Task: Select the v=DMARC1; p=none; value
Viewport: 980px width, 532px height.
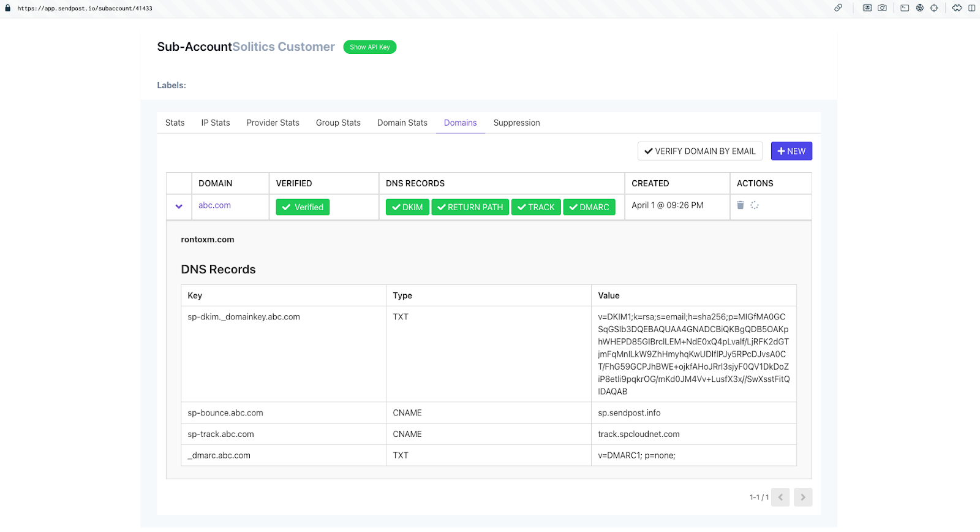Action: [636, 455]
